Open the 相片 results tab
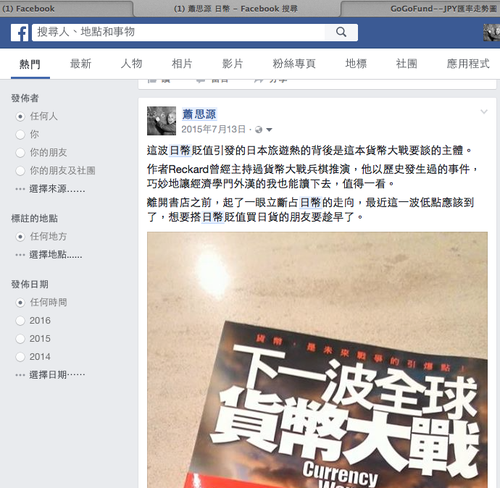The width and height of the screenshot is (500, 488). coord(182,64)
